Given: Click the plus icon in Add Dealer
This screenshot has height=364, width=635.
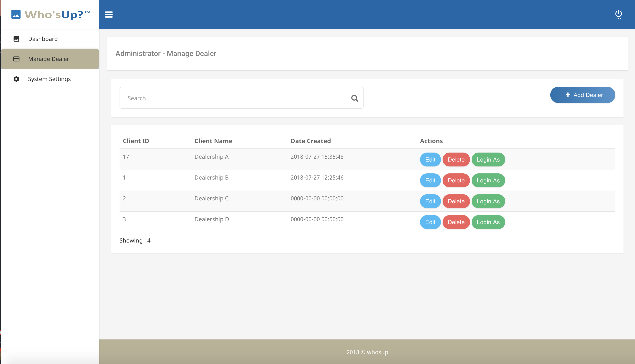Looking at the screenshot, I should [x=568, y=95].
